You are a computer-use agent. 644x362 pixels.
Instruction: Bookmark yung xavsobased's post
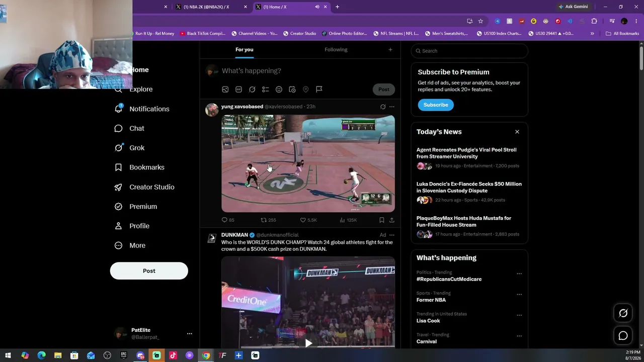[x=381, y=220]
